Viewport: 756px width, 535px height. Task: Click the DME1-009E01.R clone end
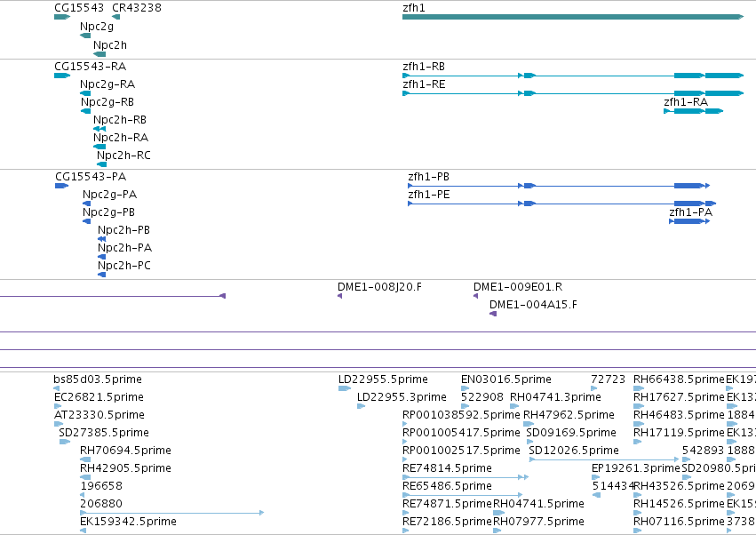click(x=476, y=296)
